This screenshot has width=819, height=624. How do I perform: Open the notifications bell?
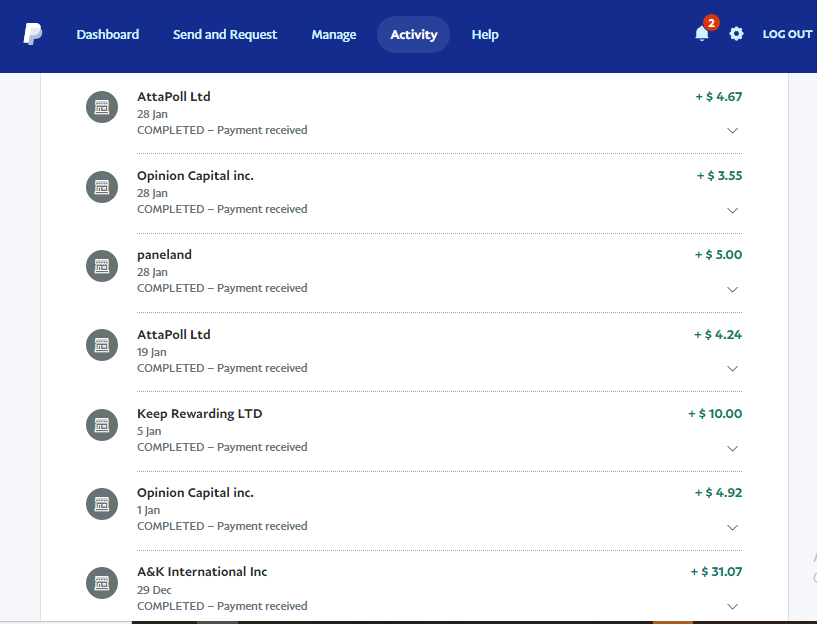point(701,34)
